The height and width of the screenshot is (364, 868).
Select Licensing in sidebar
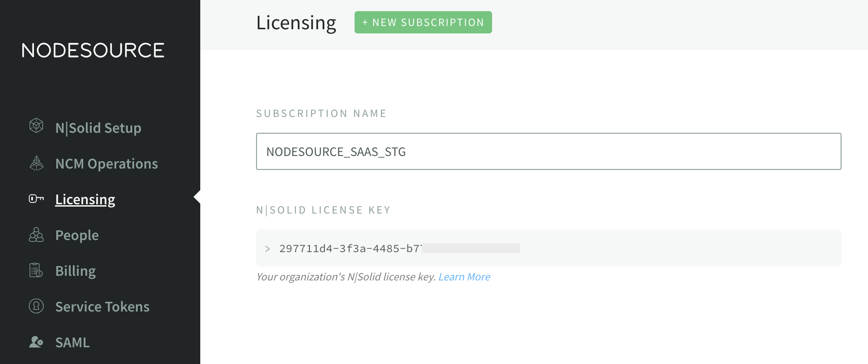[85, 200]
